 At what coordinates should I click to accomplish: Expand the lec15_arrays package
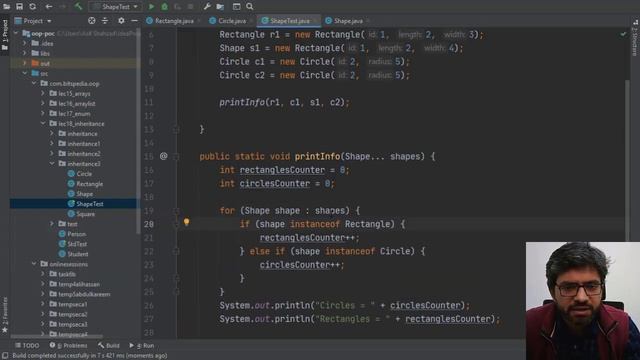(x=43, y=93)
